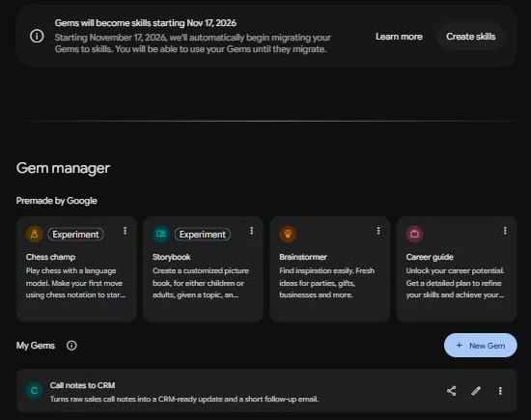
Task: Share the Call notes to CRM gem
Action: point(452,391)
